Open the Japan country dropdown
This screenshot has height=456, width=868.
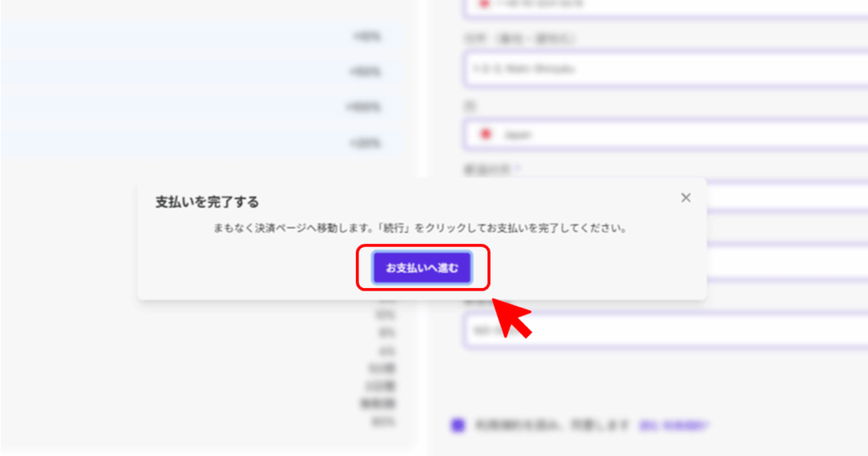pos(666,135)
